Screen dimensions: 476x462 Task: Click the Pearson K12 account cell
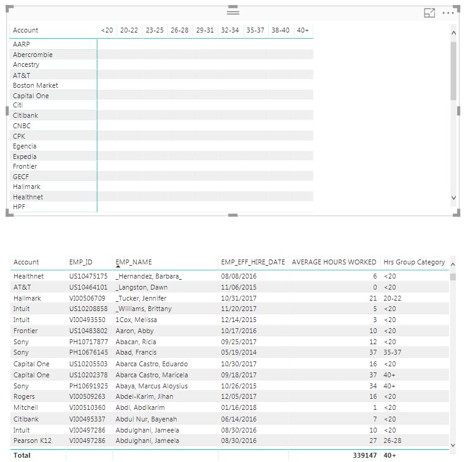coord(32,441)
